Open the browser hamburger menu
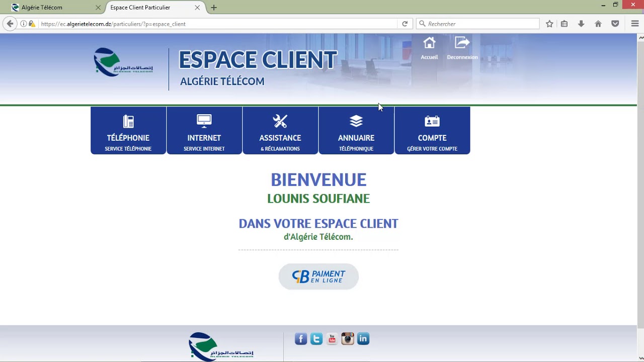Screen dimensions: 644x362 pos(635,24)
